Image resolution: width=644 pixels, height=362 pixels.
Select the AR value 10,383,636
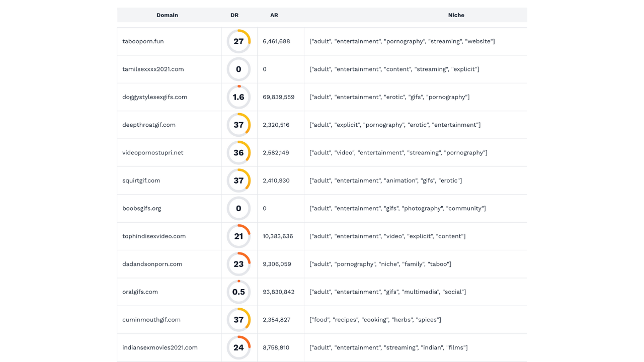coord(278,236)
